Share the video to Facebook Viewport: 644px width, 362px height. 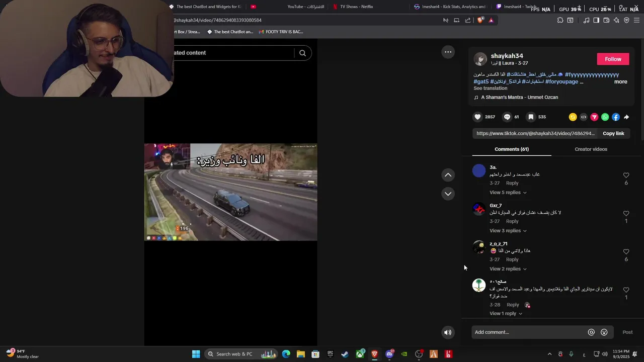pyautogui.click(x=616, y=117)
